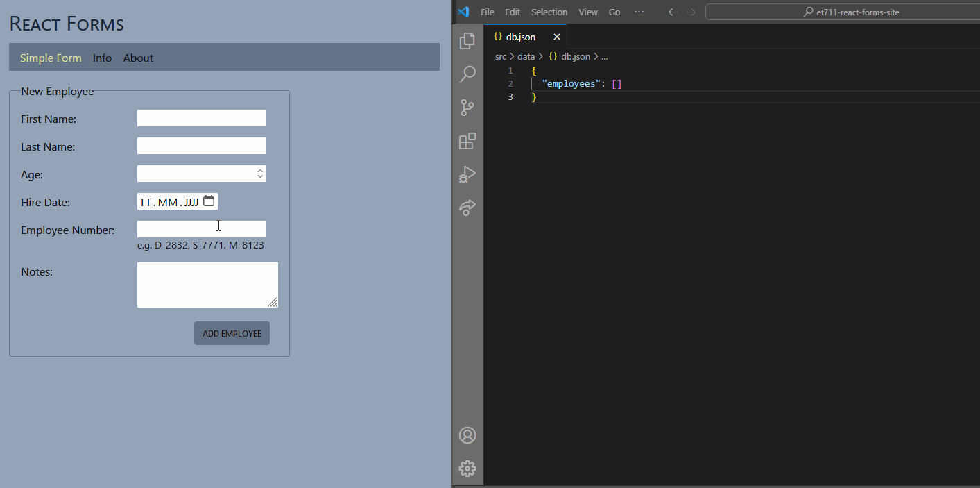Click line number 1 in the gutter
Screen dimensions: 980x488
click(x=510, y=71)
